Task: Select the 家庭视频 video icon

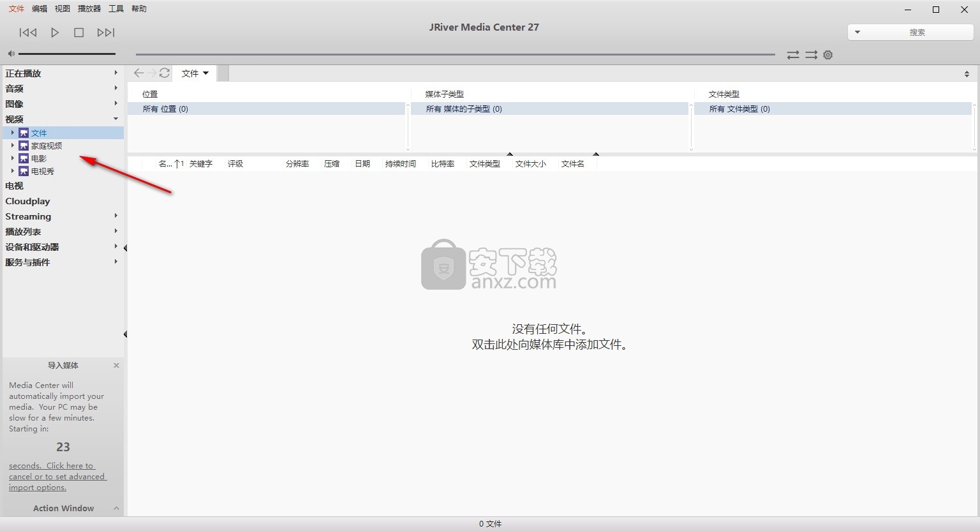Action: (x=24, y=146)
